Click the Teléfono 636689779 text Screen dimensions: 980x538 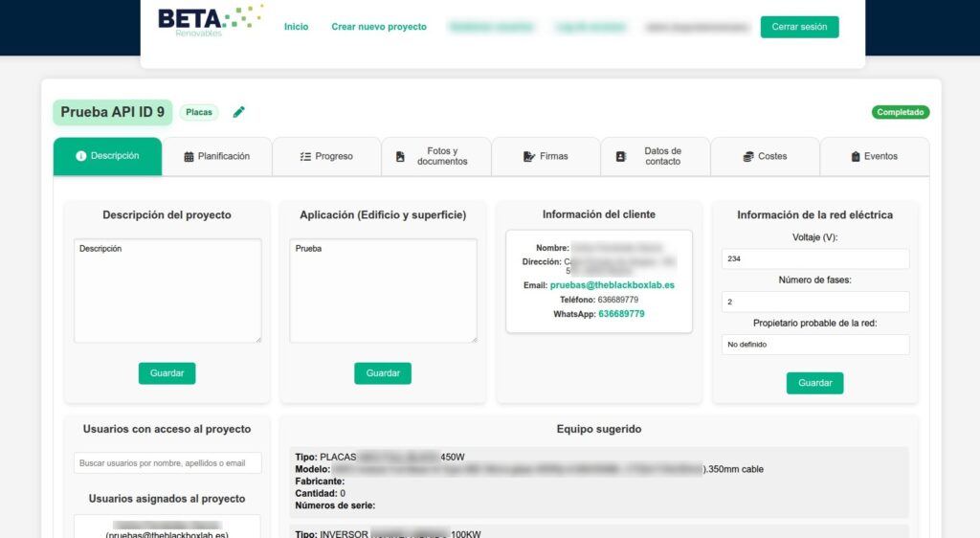599,300
